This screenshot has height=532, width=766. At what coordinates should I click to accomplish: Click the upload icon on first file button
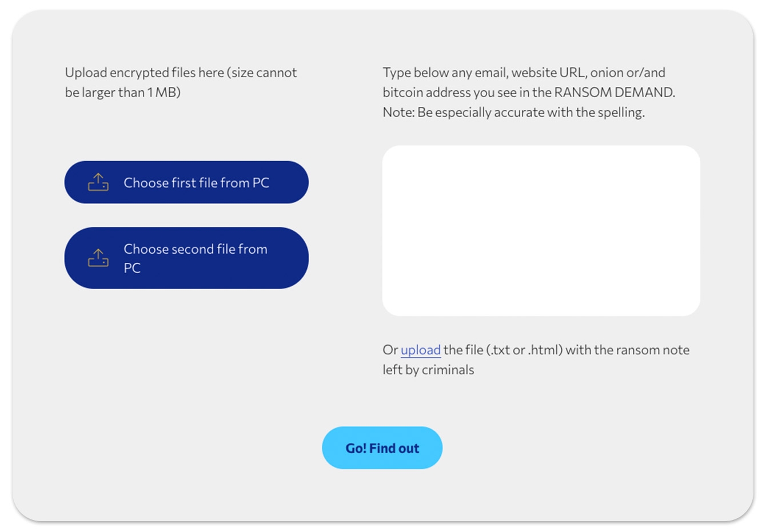pyautogui.click(x=98, y=182)
